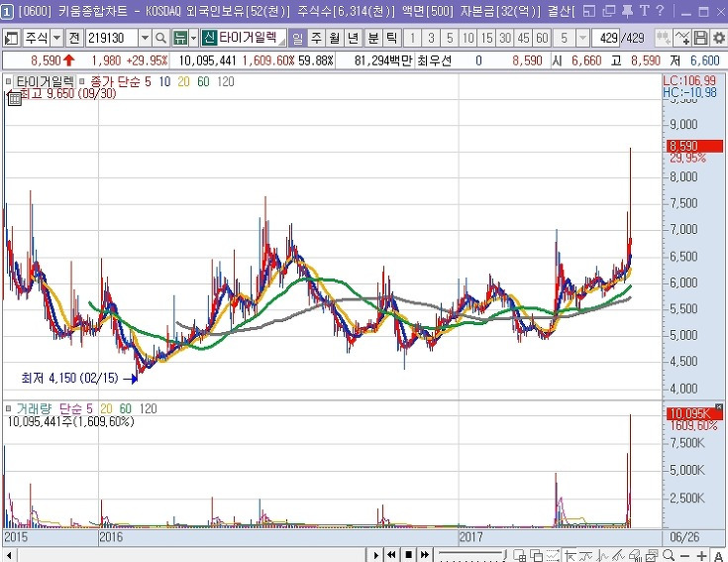Click the 신 badge before the stock name

(209, 38)
